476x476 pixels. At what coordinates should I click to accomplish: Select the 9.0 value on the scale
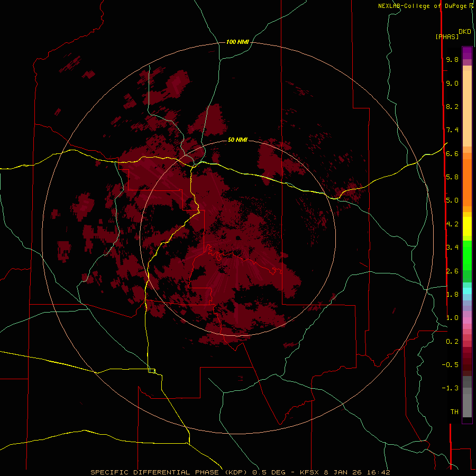tap(452, 83)
